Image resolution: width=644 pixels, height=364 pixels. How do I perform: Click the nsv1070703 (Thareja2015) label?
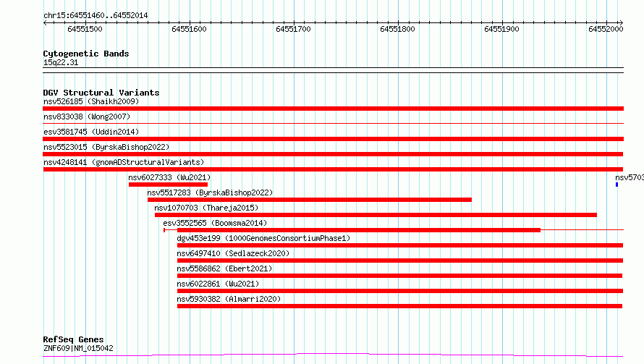click(x=206, y=208)
